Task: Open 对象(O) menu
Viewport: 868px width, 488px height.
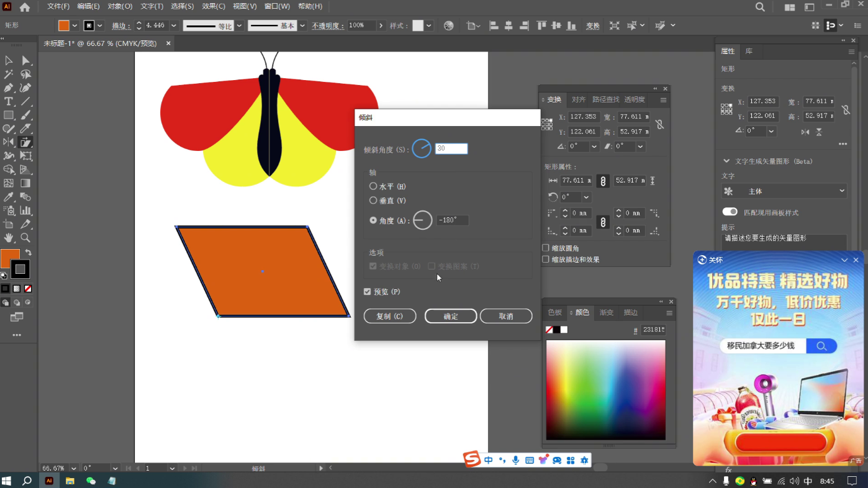Action: (x=120, y=6)
